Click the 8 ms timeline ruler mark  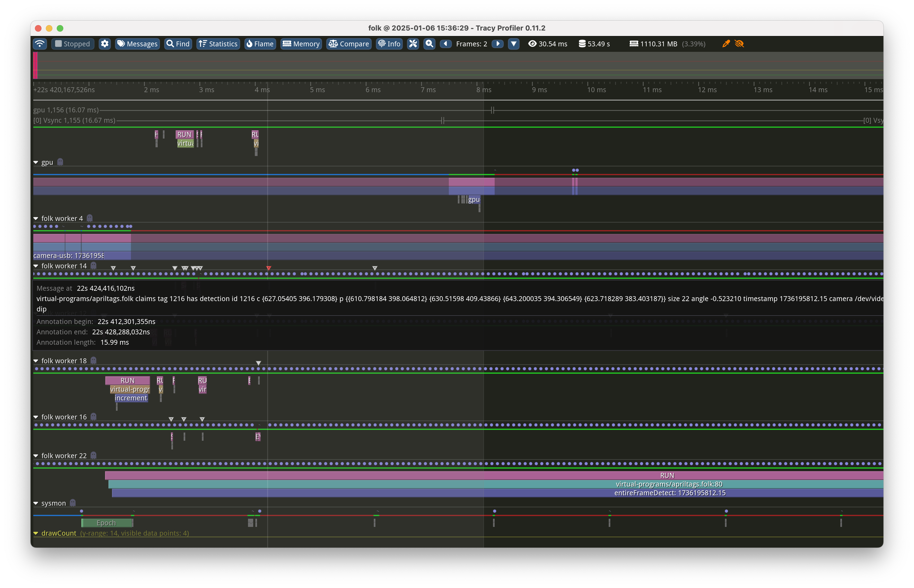coord(483,90)
